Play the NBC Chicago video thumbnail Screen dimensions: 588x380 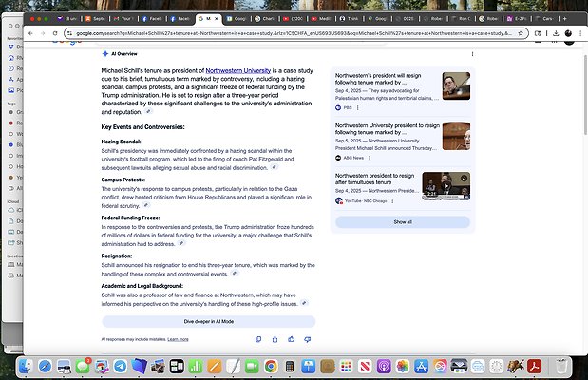point(446,186)
